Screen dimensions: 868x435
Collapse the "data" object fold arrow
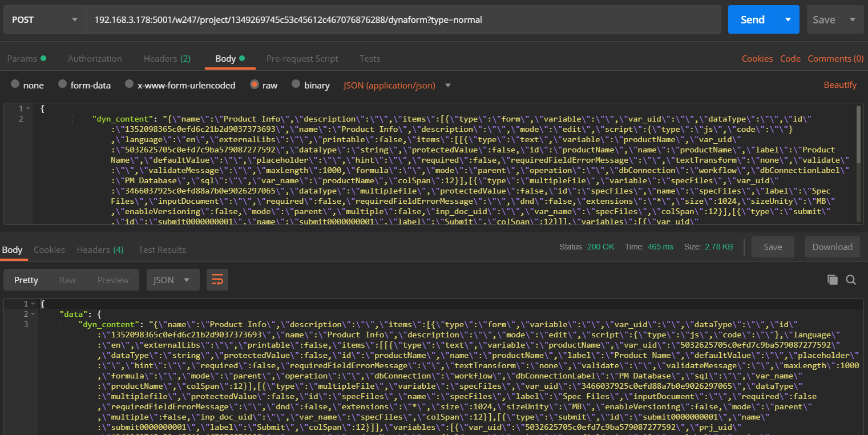coord(33,314)
